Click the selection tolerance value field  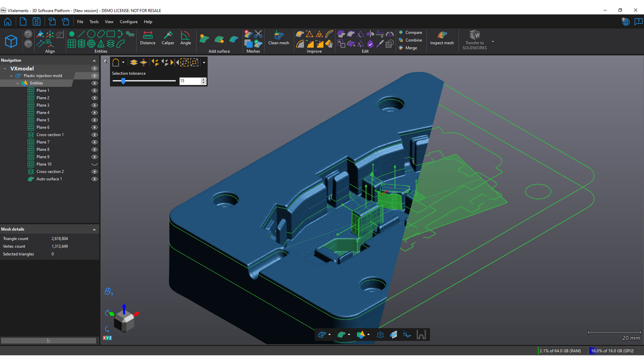click(x=190, y=81)
